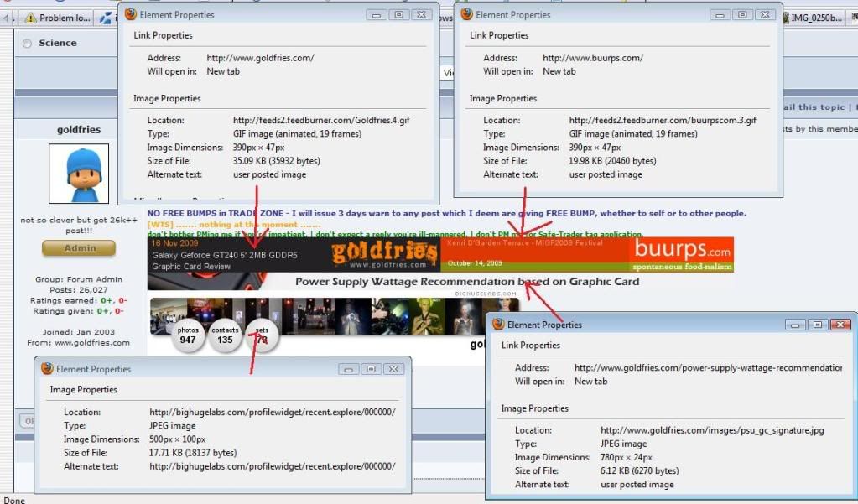Switch to the IMG_0250b browser tab
Image resolution: width=858 pixels, height=504 pixels.
[815, 18]
